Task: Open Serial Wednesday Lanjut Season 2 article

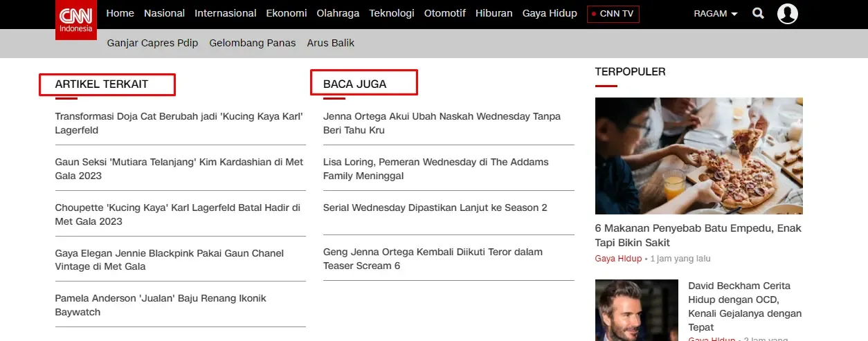Action: click(x=435, y=208)
